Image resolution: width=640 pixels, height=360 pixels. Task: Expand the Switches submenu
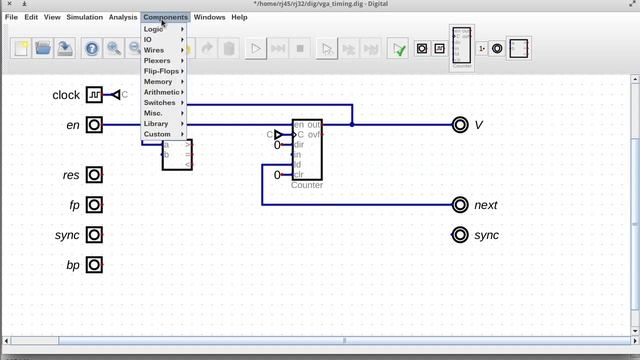click(164, 102)
